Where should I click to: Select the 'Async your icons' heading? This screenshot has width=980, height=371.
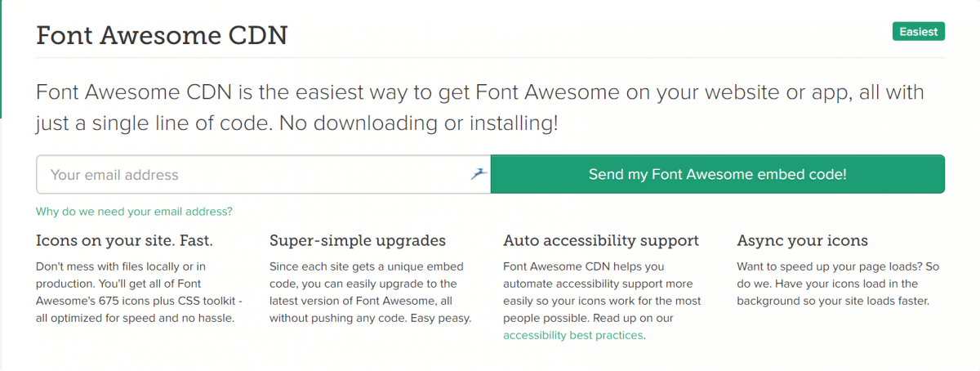click(802, 241)
